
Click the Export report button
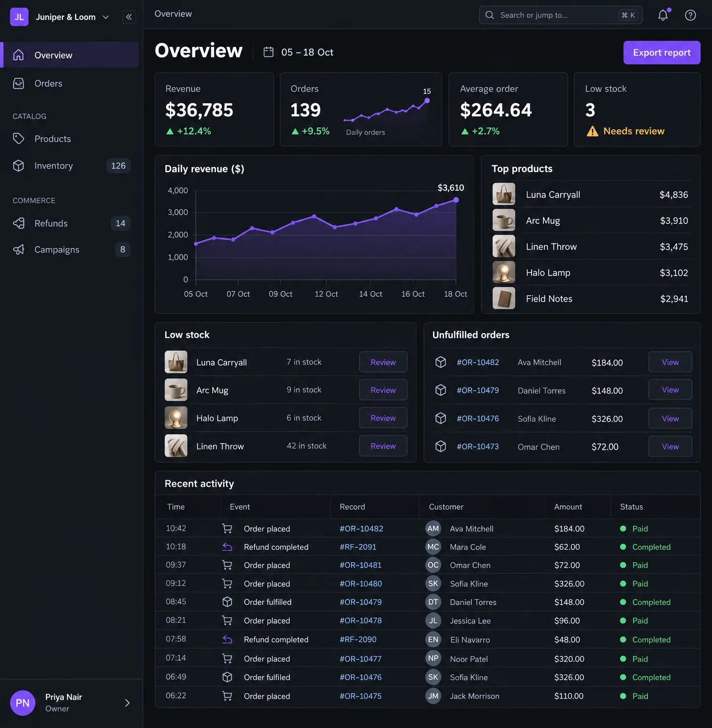662,52
